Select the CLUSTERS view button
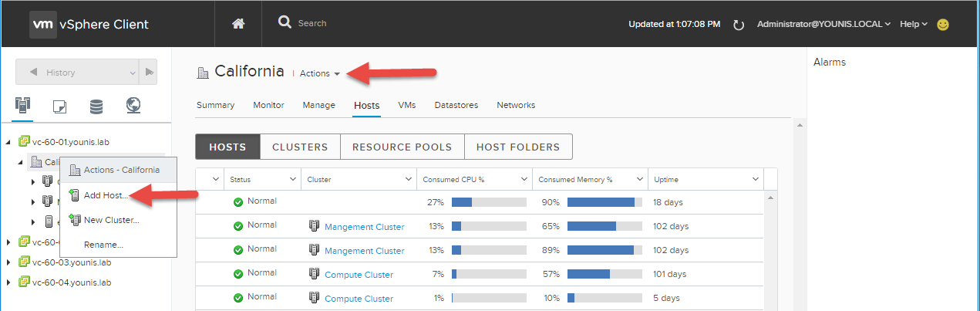980x311 pixels. click(300, 147)
